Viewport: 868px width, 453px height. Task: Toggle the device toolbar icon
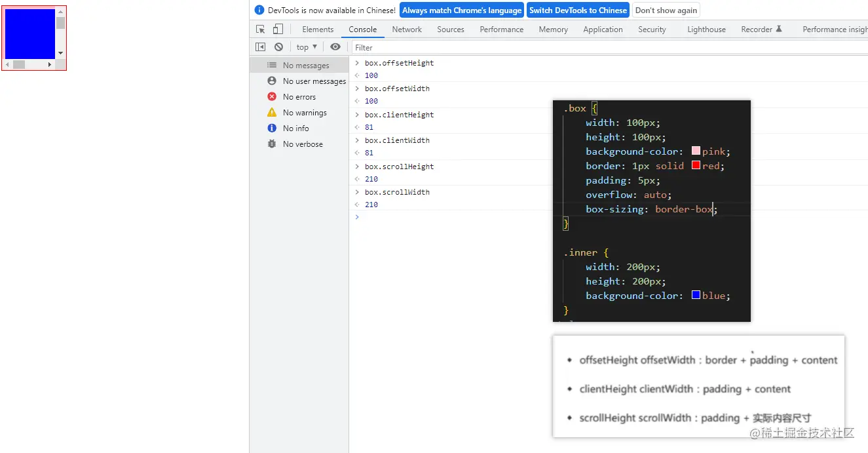[x=278, y=30]
